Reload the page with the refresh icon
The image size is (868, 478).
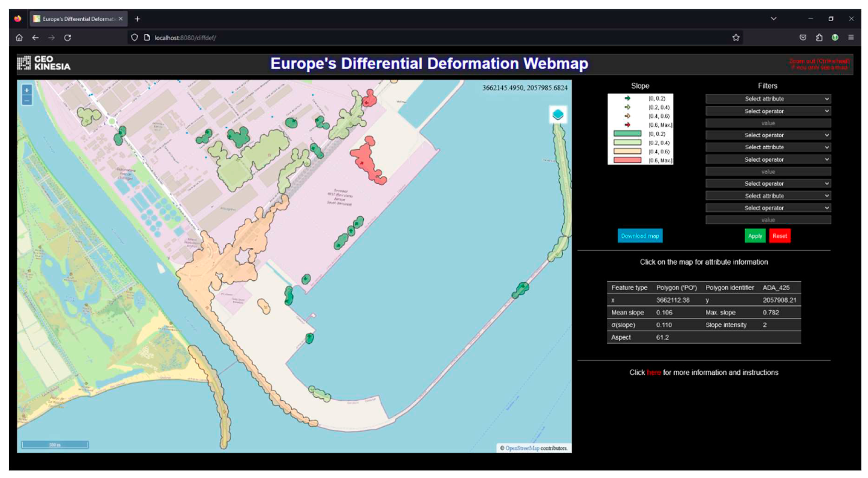pyautogui.click(x=67, y=38)
